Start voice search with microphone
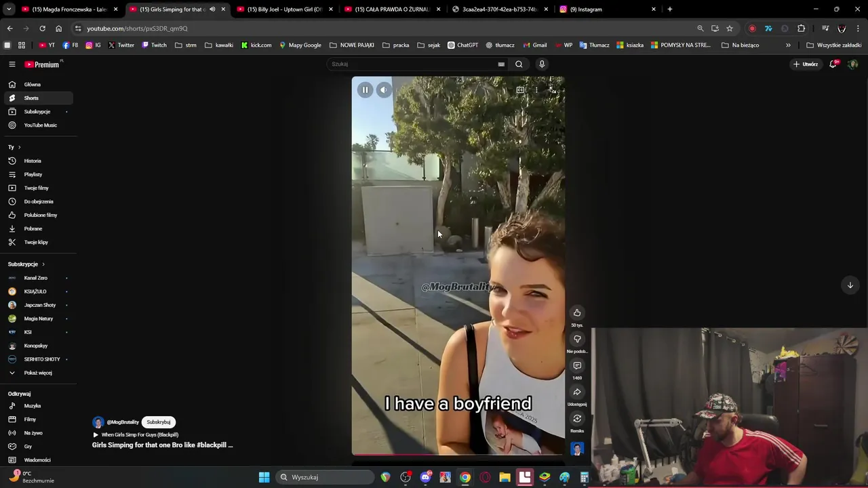The width and height of the screenshot is (868, 488). [x=542, y=64]
